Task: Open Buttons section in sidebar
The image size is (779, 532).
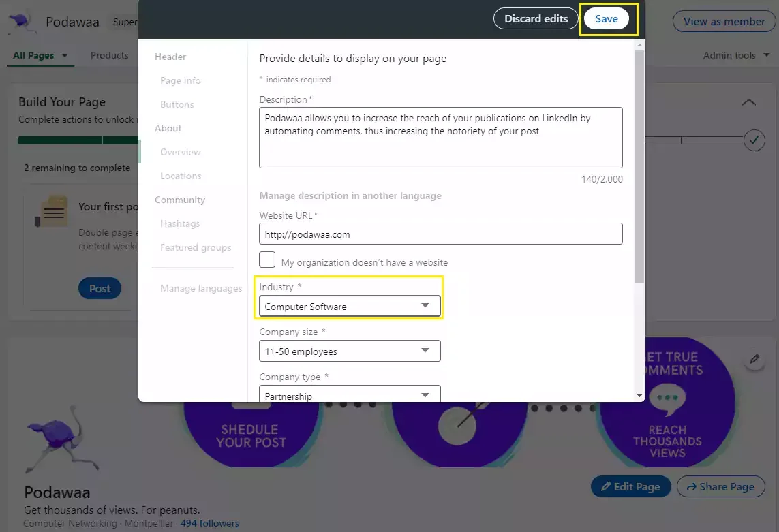Action: click(x=177, y=104)
